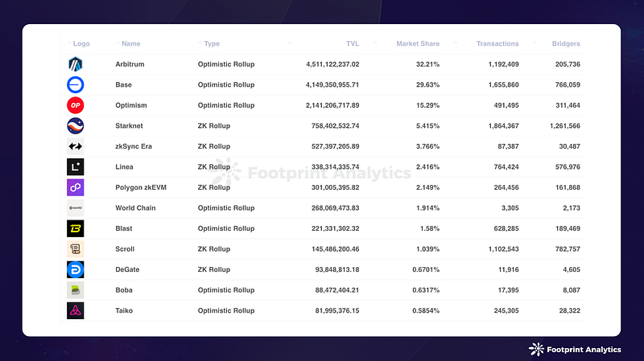
Task: Select the Blast name cell
Action: (x=124, y=228)
